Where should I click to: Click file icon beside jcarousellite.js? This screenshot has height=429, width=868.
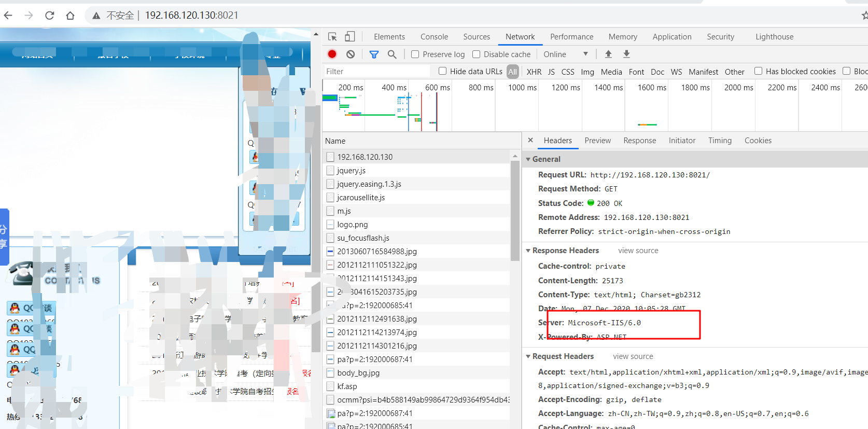330,197
